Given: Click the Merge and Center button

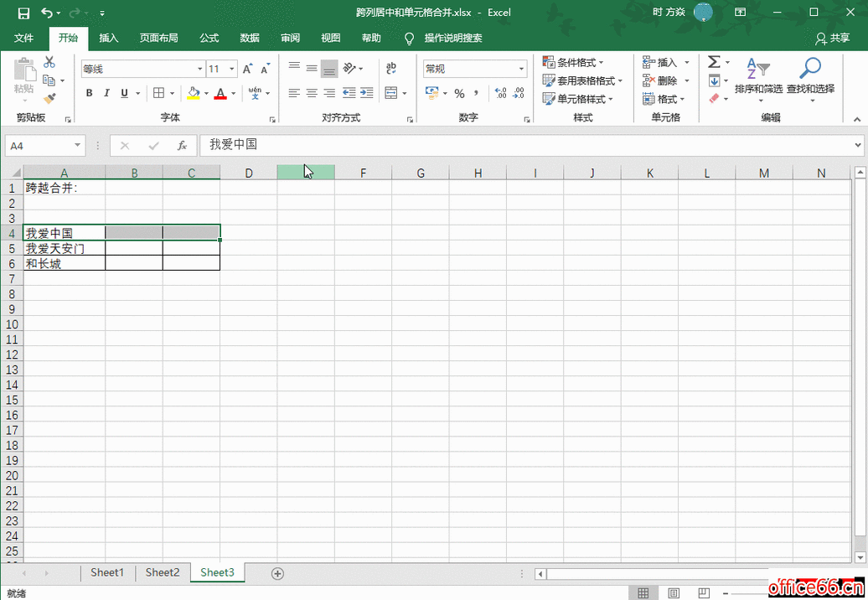Looking at the screenshot, I should (391, 93).
